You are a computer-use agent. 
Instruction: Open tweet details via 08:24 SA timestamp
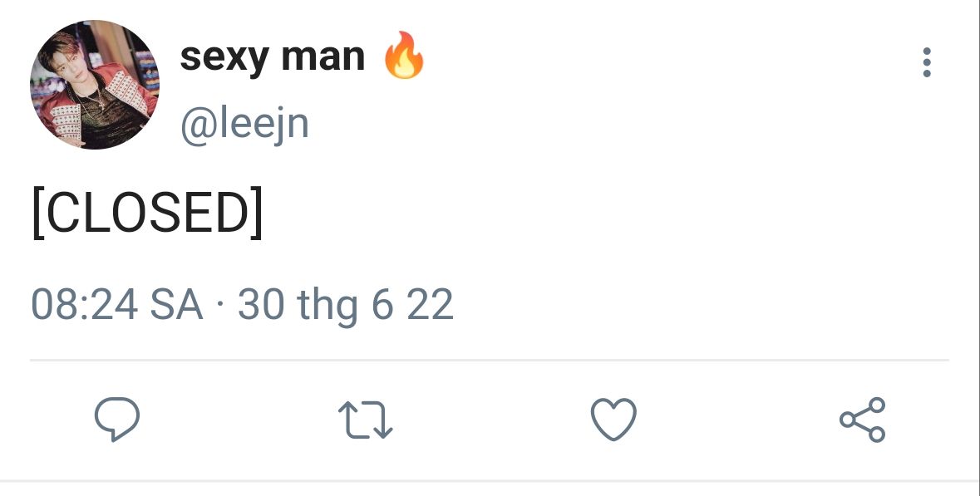117,305
